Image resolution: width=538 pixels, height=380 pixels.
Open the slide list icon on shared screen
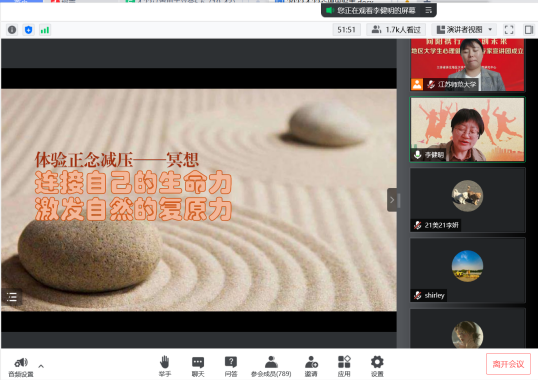pyautogui.click(x=12, y=297)
